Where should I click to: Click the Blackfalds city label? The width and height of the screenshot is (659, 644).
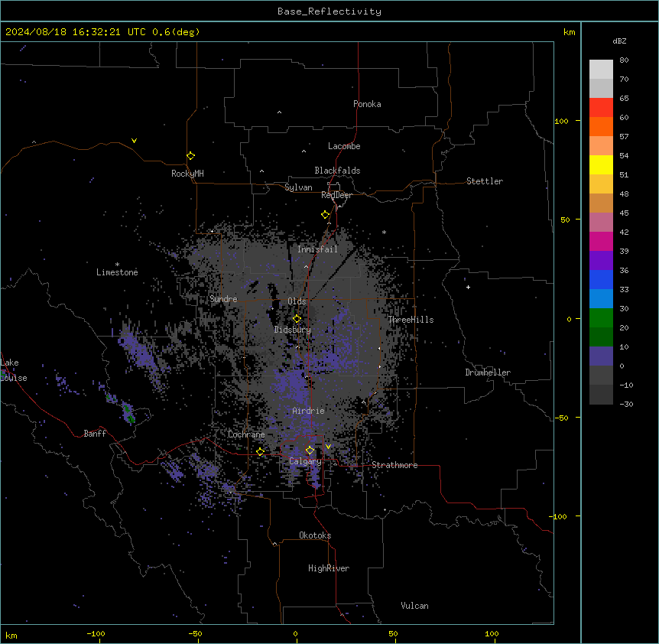[x=337, y=171]
